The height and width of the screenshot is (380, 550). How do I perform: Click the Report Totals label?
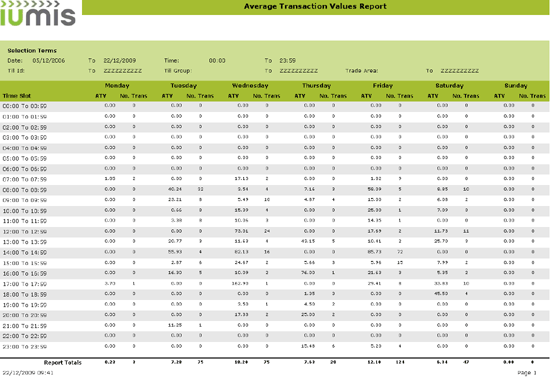[x=63, y=362]
